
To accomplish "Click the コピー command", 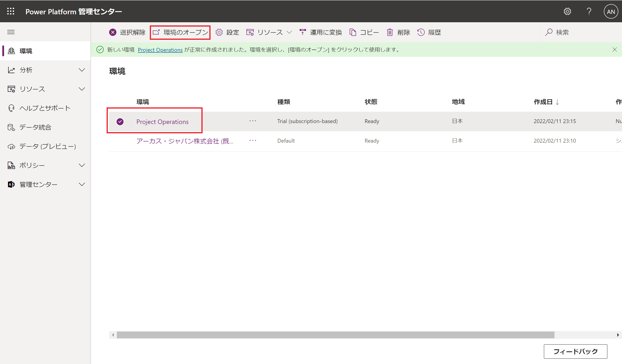I will click(x=364, y=32).
